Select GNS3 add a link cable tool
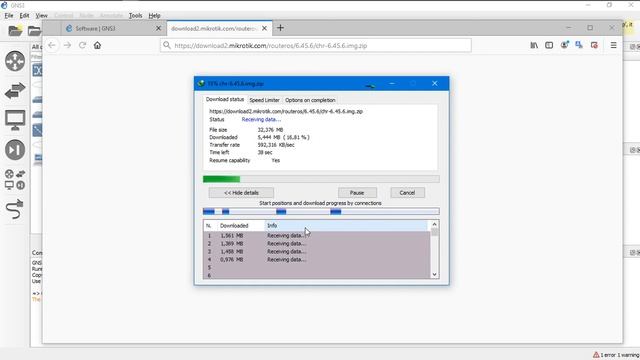Image resolution: width=640 pixels, height=360 pixels. tap(15, 209)
